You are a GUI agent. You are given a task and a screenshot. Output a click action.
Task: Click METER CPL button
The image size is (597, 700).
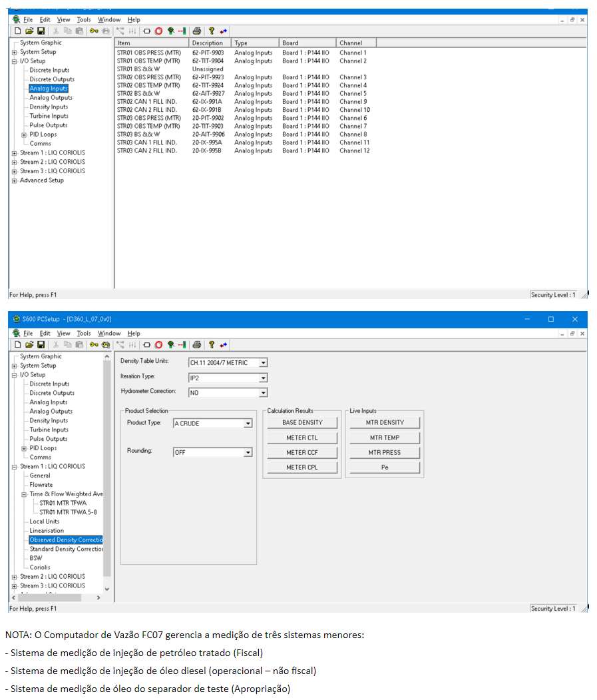click(302, 468)
